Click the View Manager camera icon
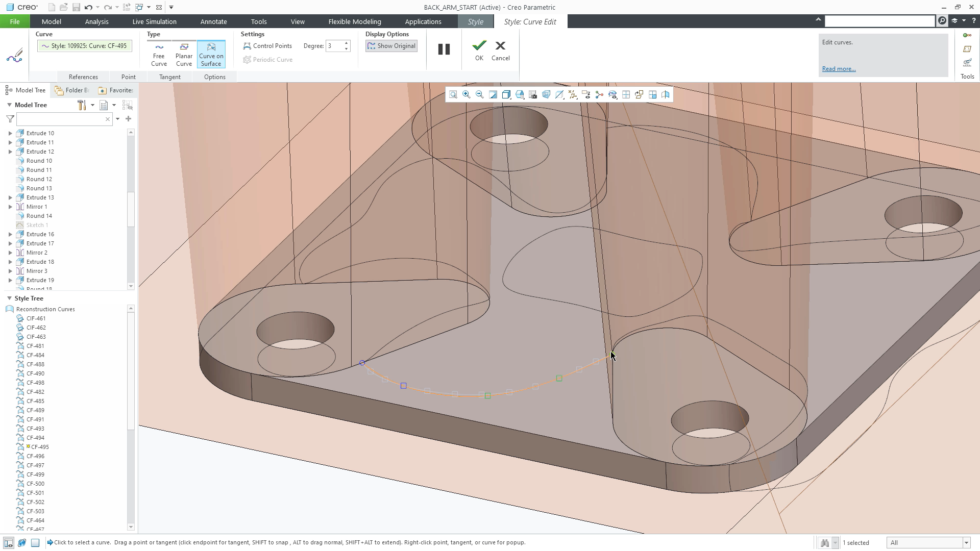The height and width of the screenshot is (551, 980). (533, 95)
